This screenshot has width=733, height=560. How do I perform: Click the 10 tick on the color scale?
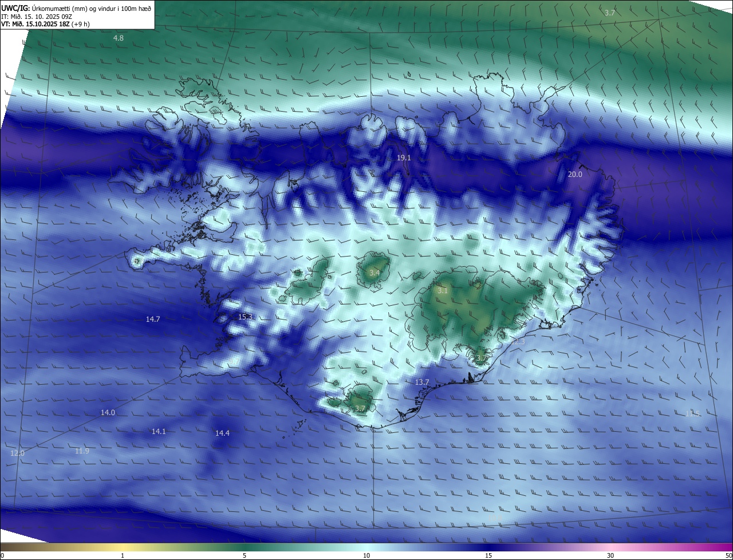coord(366,555)
